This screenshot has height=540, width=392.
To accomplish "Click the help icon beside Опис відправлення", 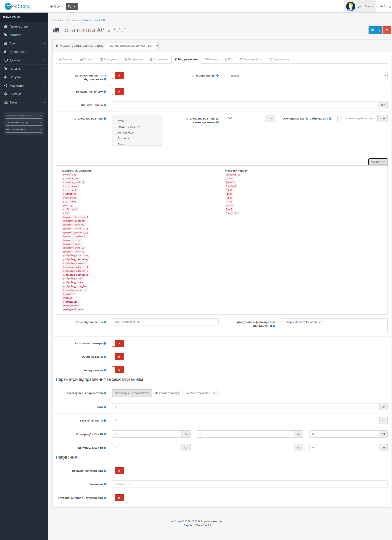I will [105, 322].
